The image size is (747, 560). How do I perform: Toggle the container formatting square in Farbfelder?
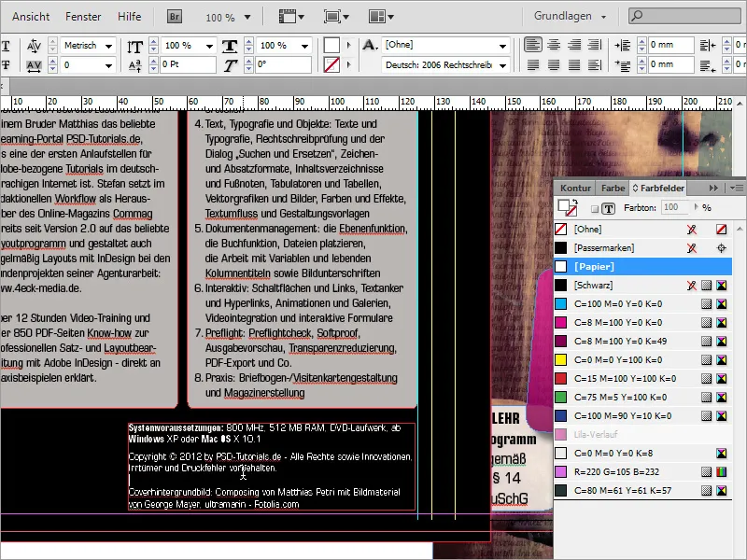593,208
